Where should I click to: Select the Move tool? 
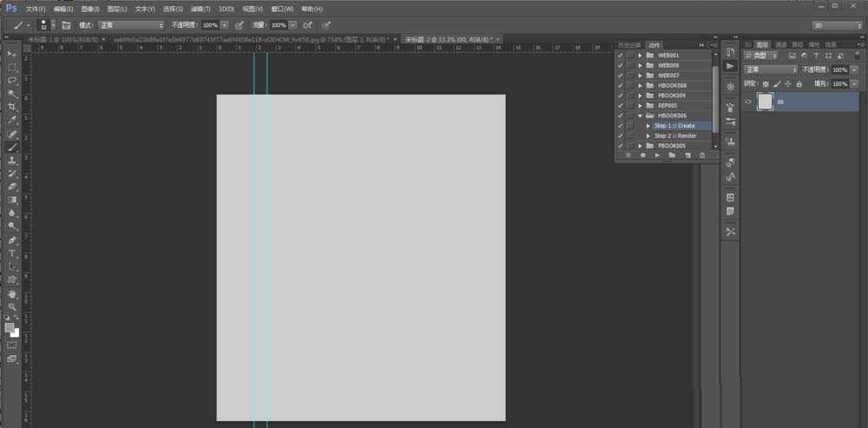click(x=12, y=55)
